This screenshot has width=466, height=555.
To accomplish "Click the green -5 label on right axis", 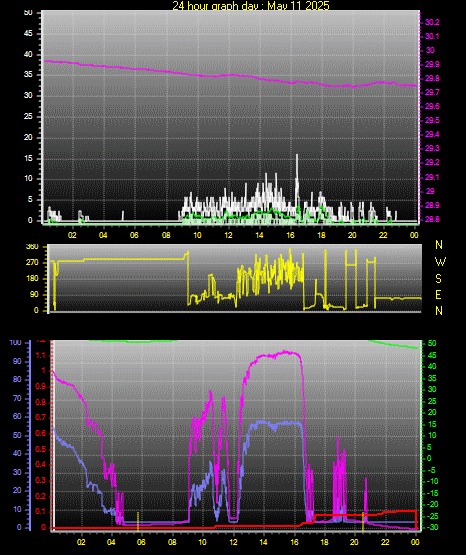I will point(431,470).
